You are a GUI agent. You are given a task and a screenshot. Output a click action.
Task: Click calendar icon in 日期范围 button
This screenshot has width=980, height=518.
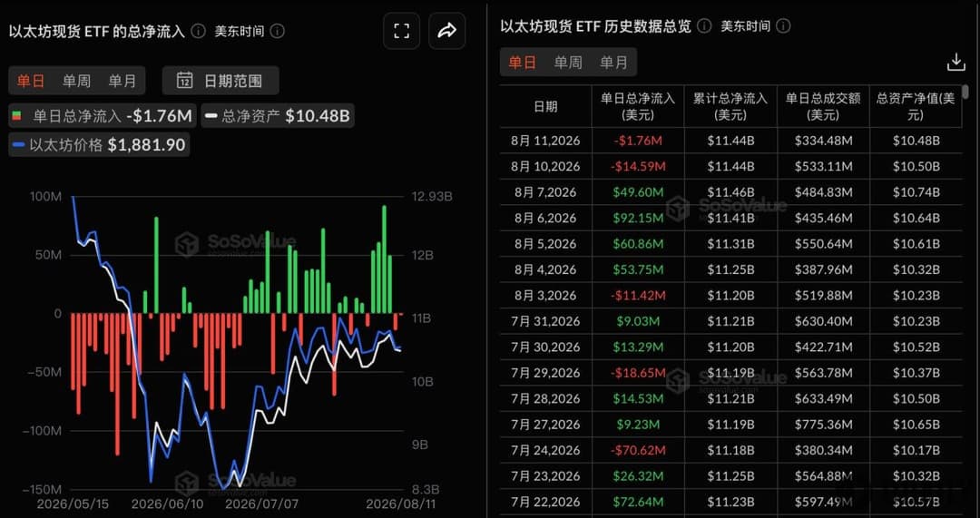184,81
